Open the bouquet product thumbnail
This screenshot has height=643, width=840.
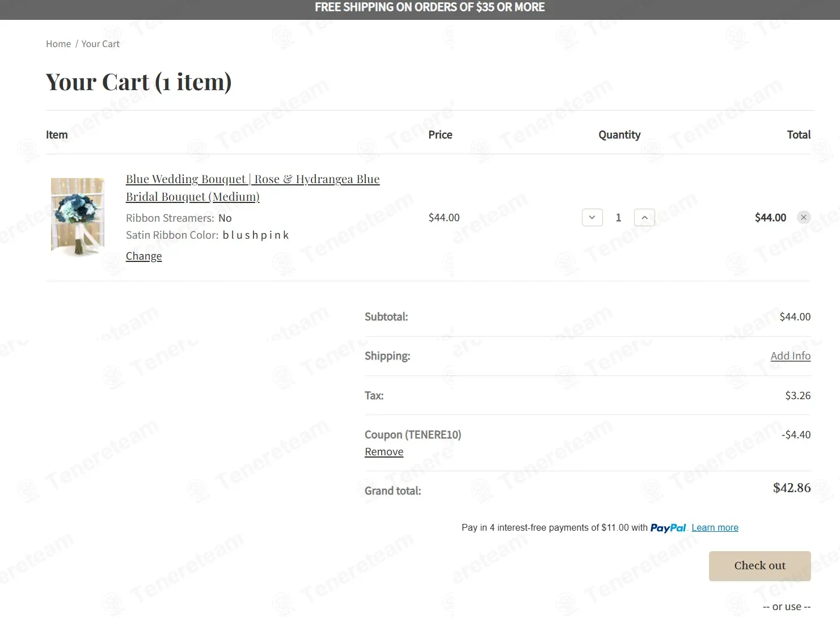point(78,217)
